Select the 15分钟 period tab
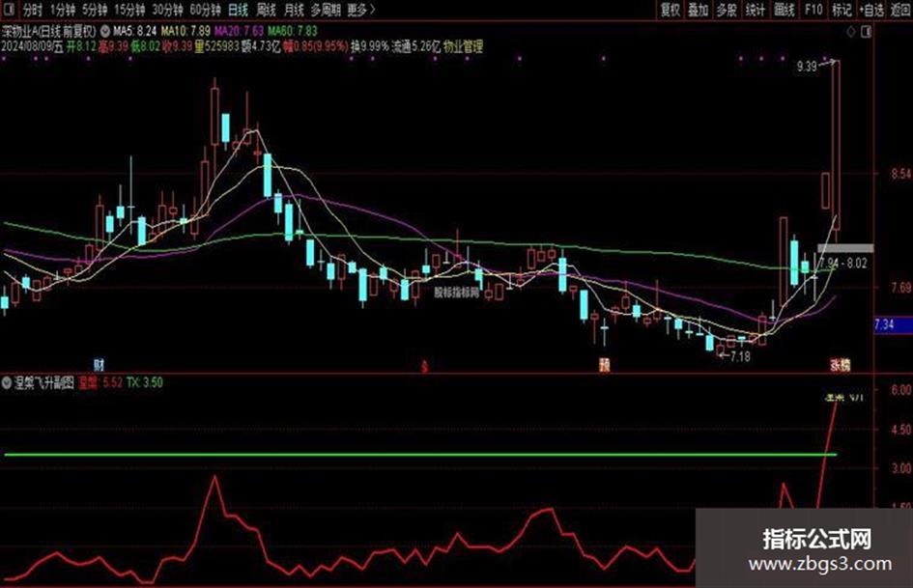Screen dimensions: 913x588 tap(129, 10)
